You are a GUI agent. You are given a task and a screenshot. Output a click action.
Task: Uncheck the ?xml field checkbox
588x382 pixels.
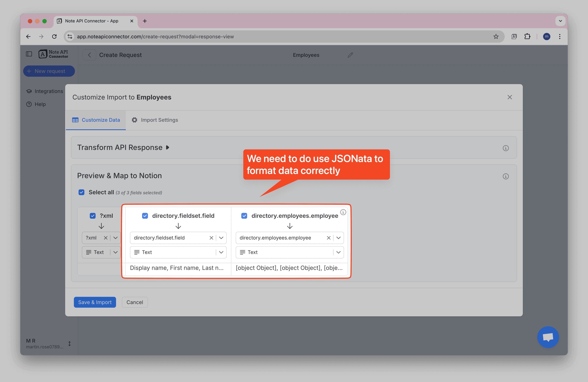point(93,216)
